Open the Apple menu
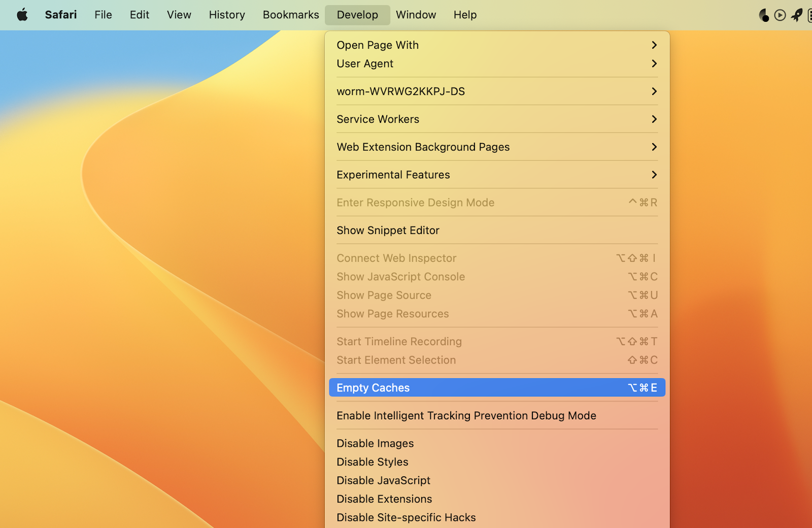 point(22,15)
